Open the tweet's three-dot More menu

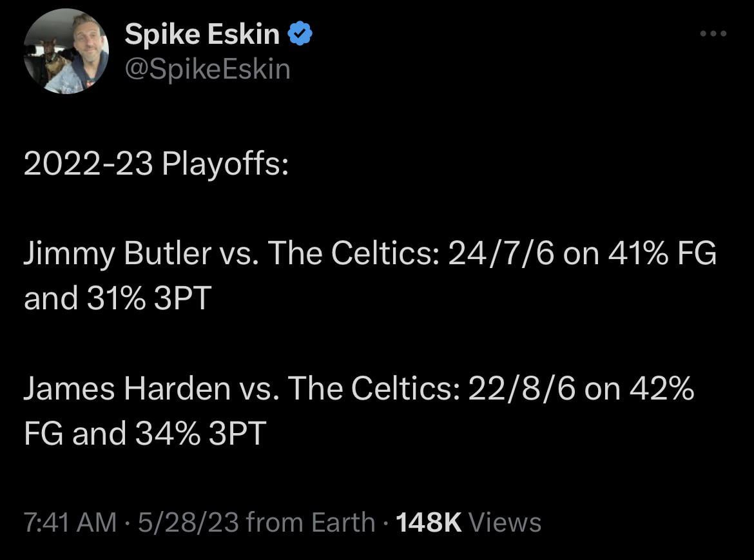713,34
